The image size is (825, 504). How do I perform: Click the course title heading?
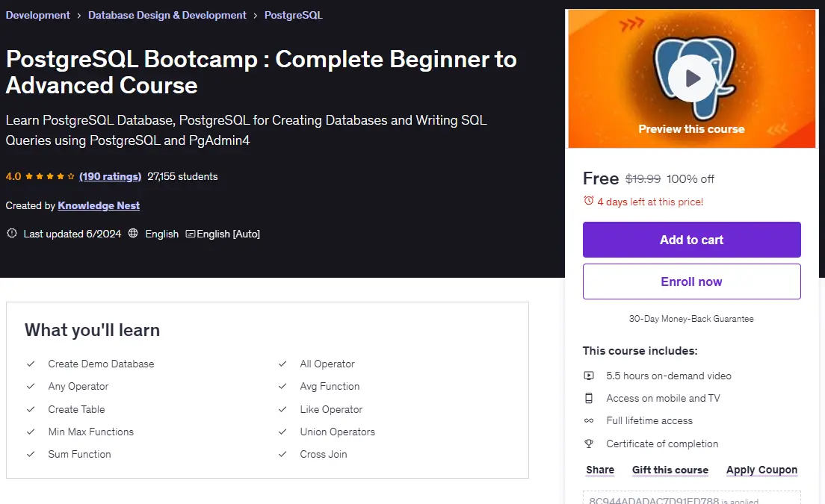click(261, 72)
